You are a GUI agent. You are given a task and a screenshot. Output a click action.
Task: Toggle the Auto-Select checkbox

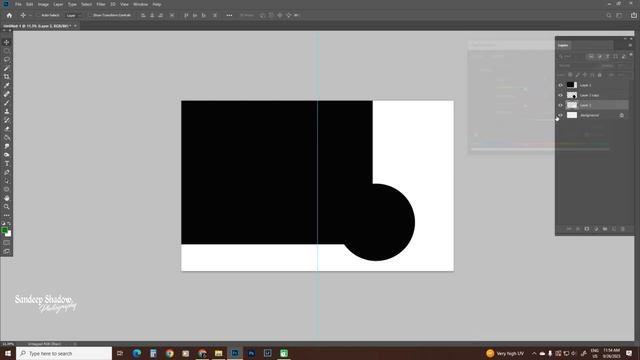click(x=38, y=15)
